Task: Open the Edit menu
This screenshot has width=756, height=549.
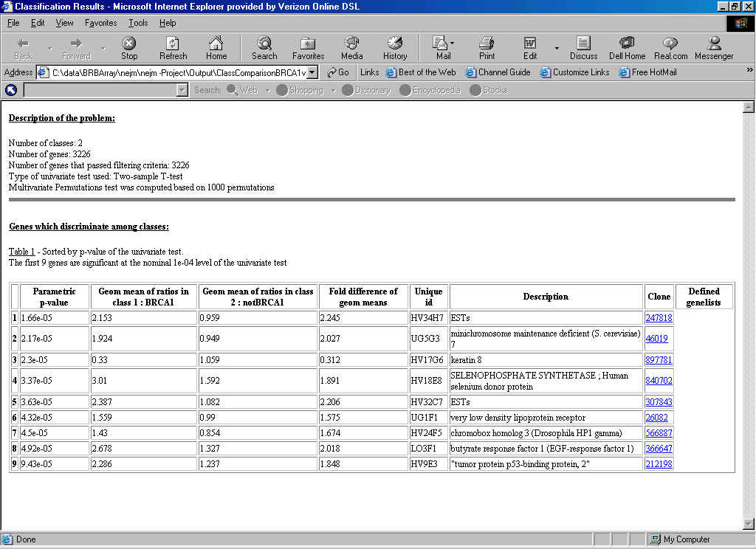Action: click(x=38, y=23)
